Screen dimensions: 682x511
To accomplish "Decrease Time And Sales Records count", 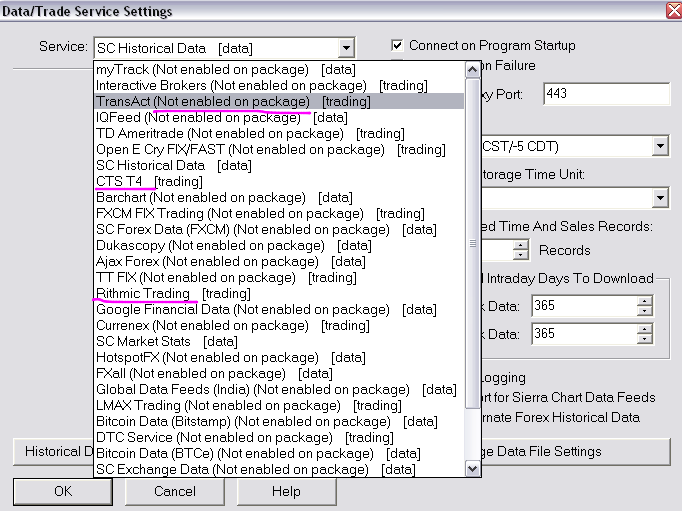I will (520, 255).
